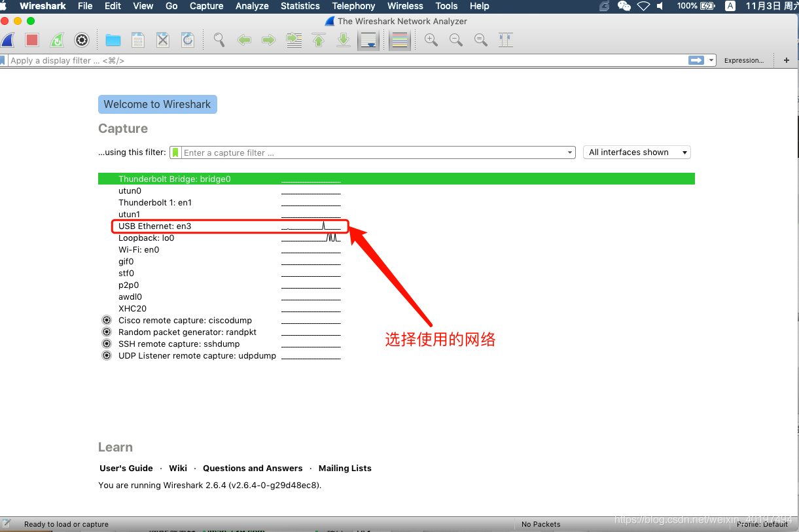Screen dimensions: 799x532
Task: Open the Analyze menu
Action: pos(252,6)
